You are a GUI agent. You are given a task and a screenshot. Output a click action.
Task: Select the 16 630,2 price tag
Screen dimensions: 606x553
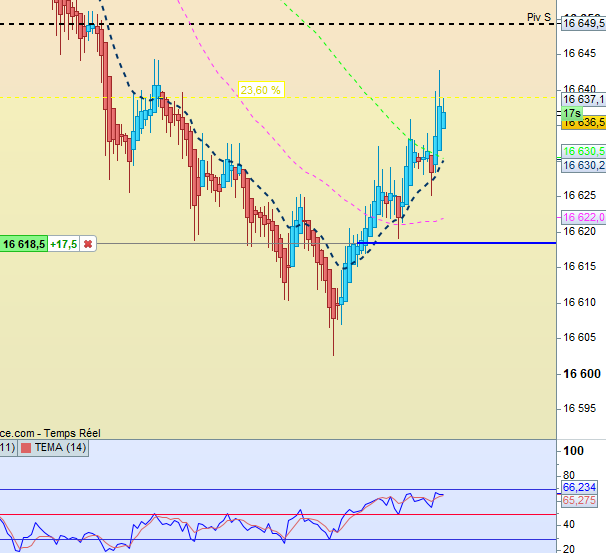point(584,165)
